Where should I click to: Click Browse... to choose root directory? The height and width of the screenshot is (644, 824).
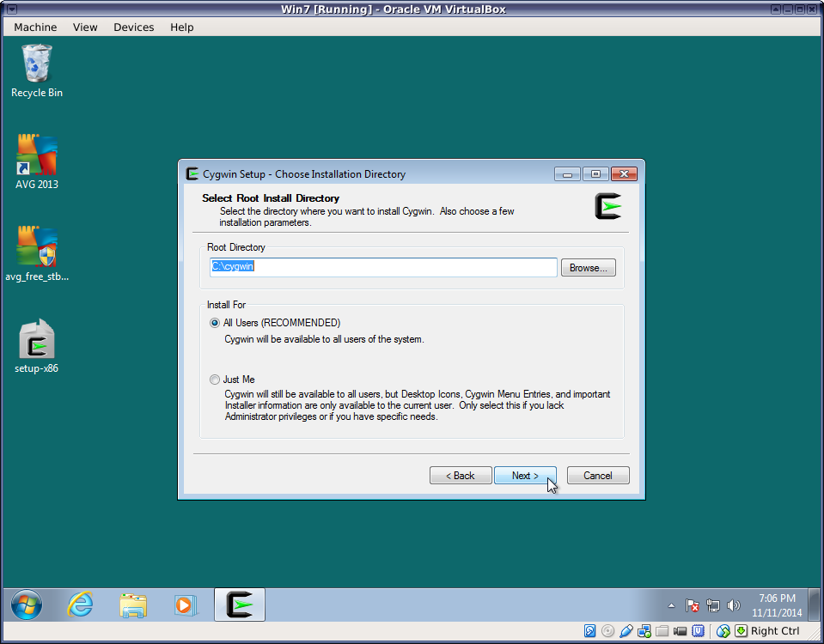point(588,268)
